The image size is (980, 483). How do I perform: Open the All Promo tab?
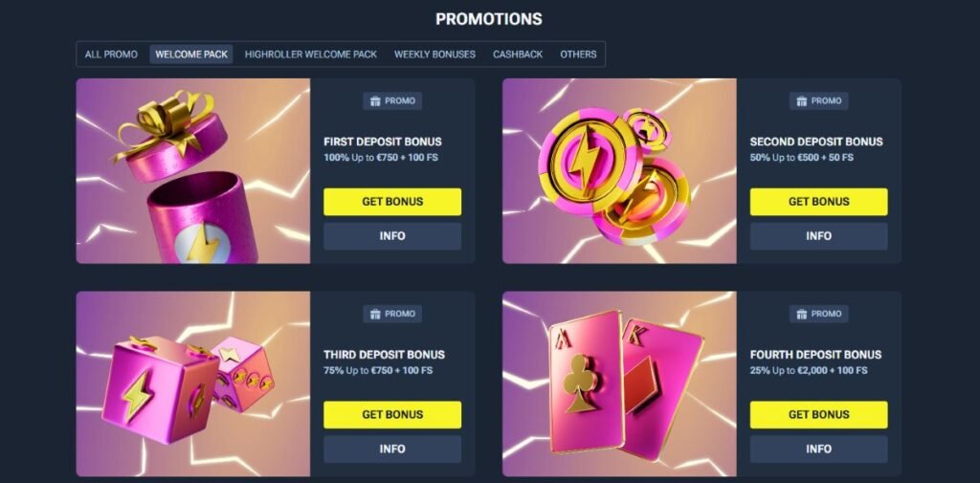pos(111,55)
